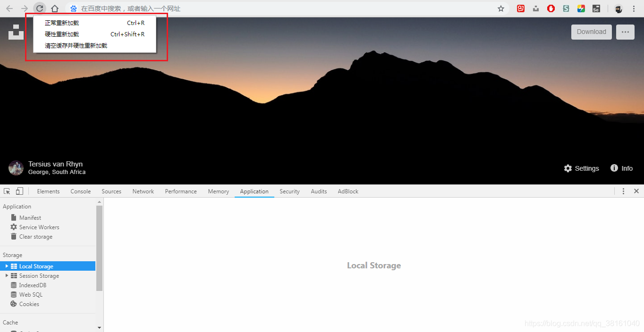Close the DevTools panel
Viewport: 644px width, 332px height.
[636, 191]
